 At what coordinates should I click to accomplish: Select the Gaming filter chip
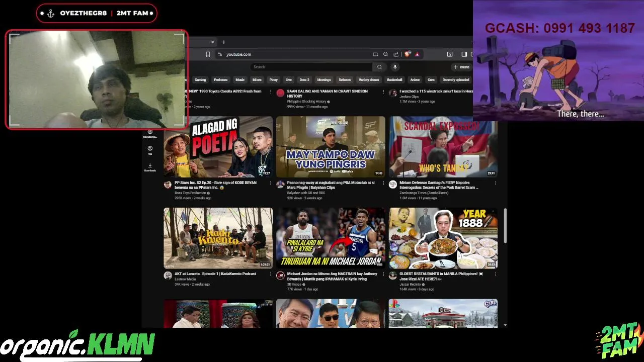tap(200, 80)
